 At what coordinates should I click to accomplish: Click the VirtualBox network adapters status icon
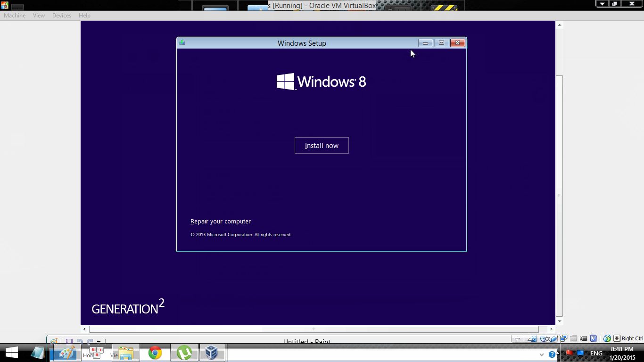tap(564, 338)
